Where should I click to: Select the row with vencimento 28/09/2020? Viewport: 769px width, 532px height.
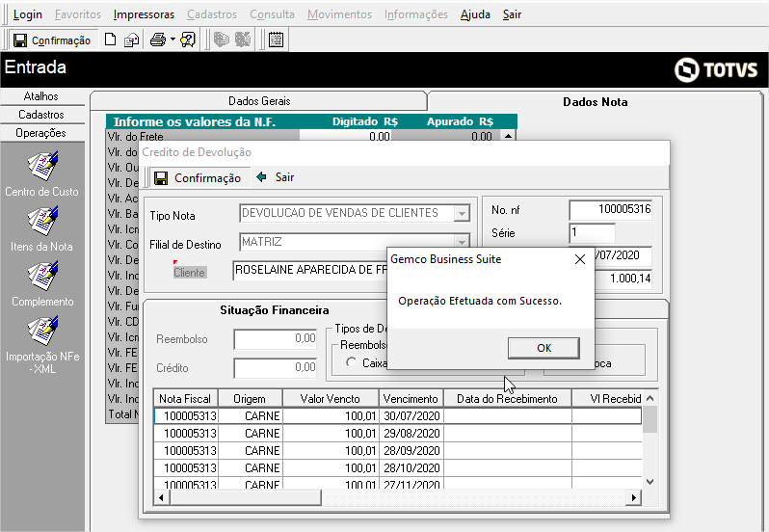(397, 451)
